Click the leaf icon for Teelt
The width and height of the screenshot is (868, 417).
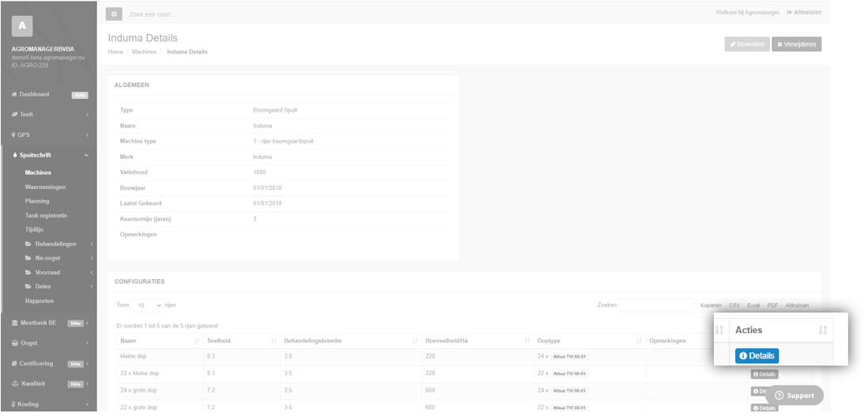click(x=14, y=115)
